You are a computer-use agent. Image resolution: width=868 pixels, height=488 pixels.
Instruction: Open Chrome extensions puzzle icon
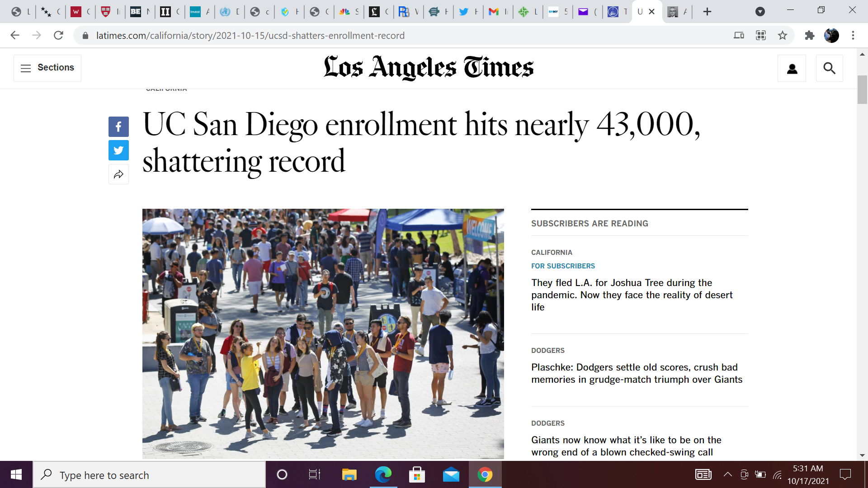(x=809, y=35)
